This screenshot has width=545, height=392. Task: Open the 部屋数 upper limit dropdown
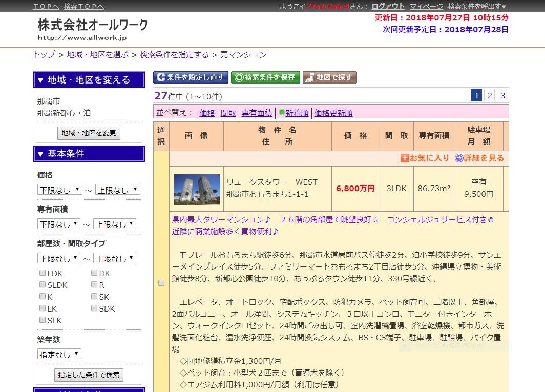(115, 258)
